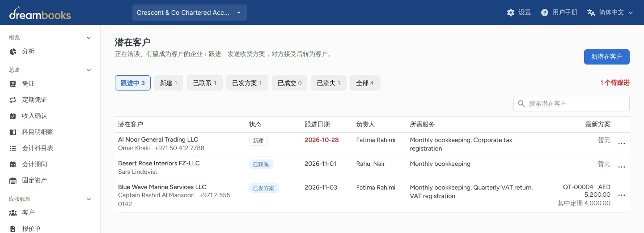Click the 固定资产 building icon

tap(13, 181)
